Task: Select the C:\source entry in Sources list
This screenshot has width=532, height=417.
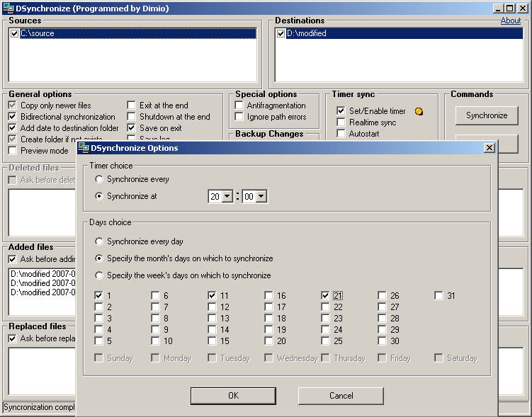Action: click(138, 33)
